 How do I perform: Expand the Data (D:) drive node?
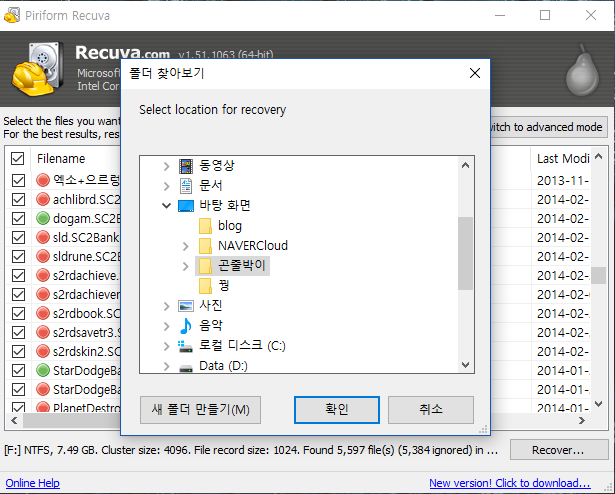tap(167, 366)
